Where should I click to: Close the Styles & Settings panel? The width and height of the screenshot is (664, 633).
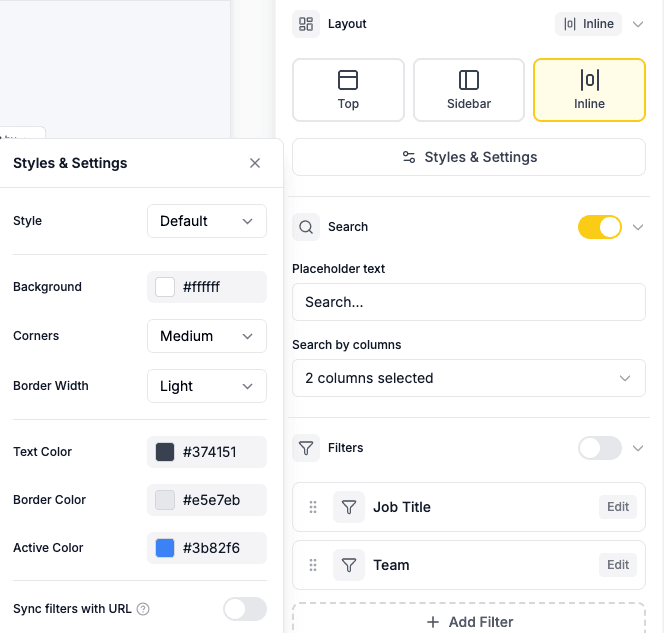pyautogui.click(x=255, y=163)
